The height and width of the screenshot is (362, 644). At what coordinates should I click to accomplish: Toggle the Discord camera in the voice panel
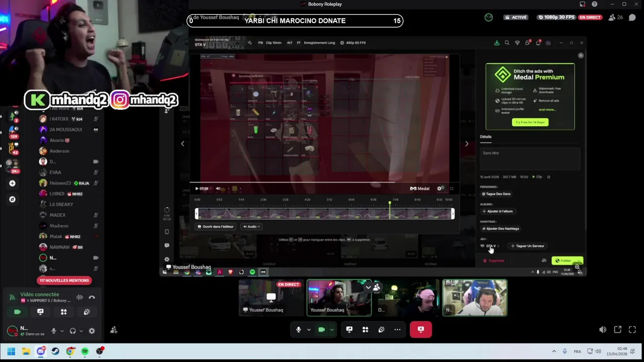[x=17, y=312]
